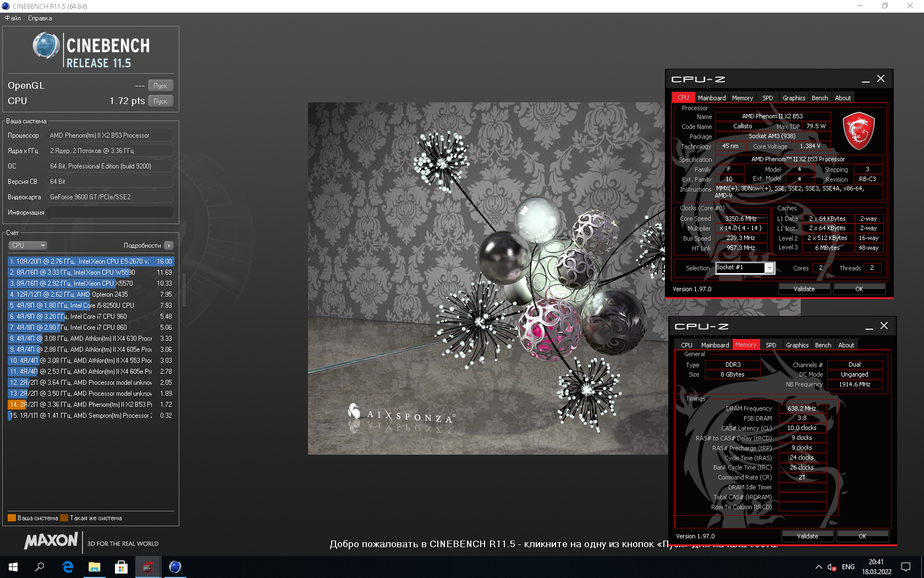Open the Справка menu
Screen dimensions: 924x578
pos(40,18)
